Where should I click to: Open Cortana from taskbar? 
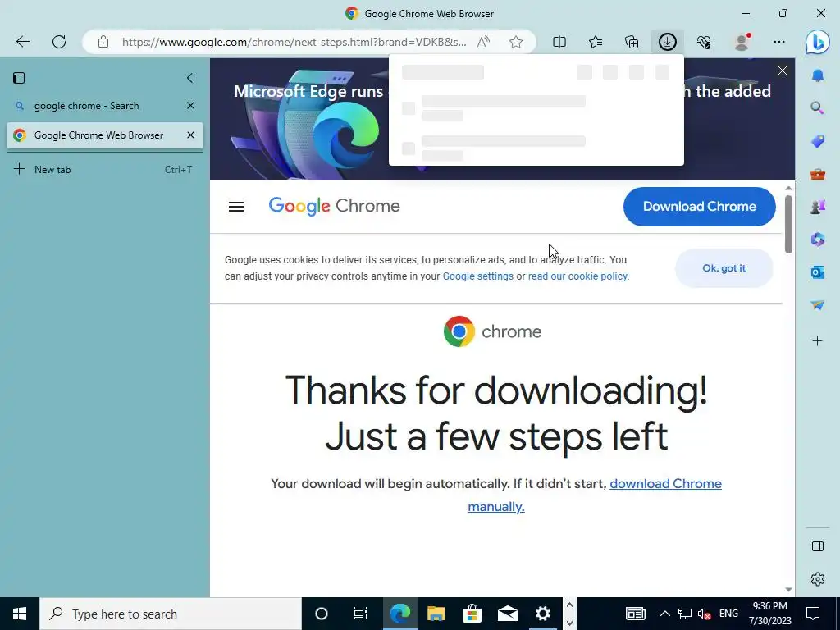(322, 614)
